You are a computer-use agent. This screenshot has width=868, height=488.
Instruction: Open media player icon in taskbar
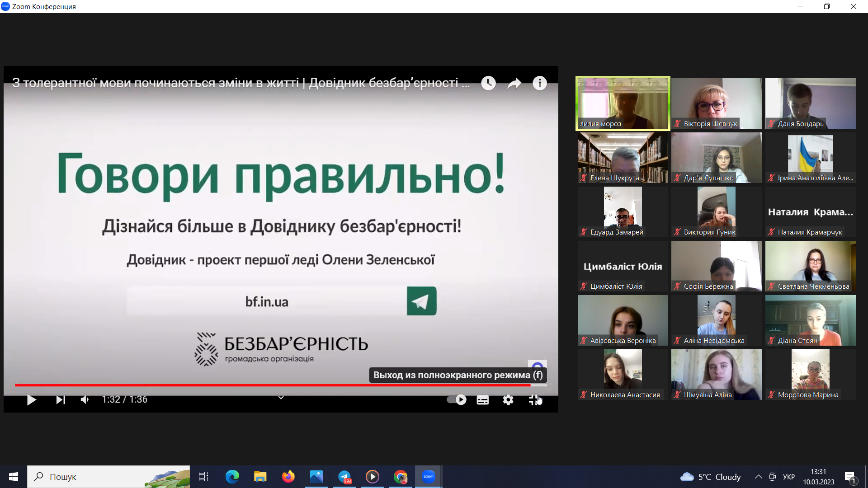coord(373,477)
